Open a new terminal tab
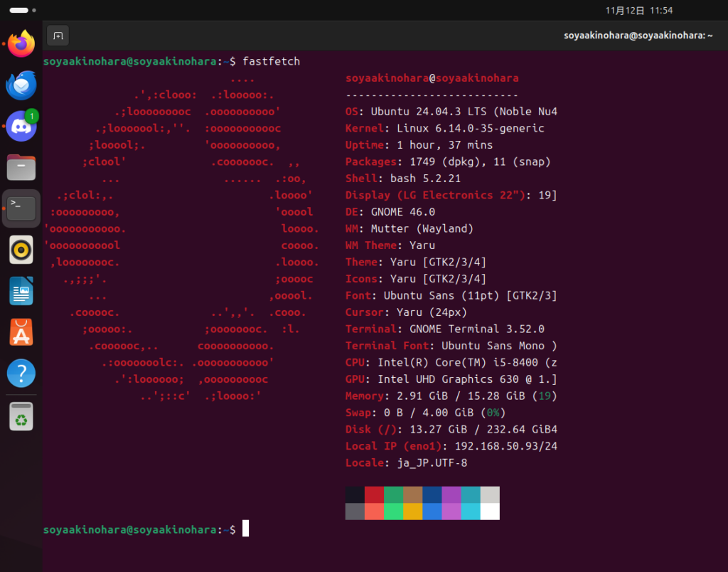Viewport: 728px width, 572px height. 58,36
